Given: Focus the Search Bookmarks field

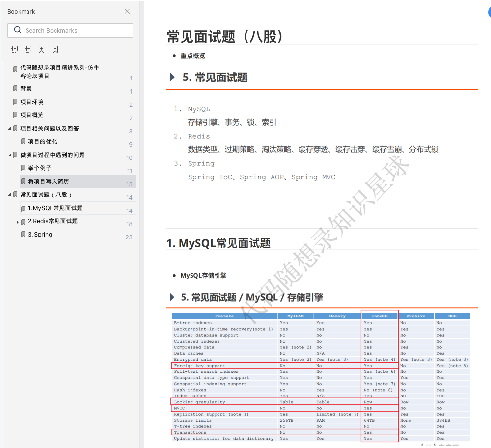Looking at the screenshot, I should coord(70,30).
